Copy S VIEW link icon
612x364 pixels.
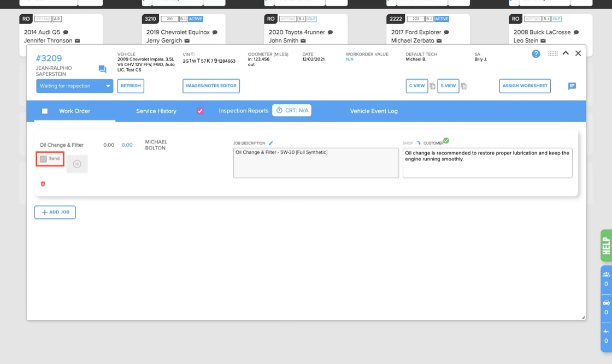[x=464, y=86]
